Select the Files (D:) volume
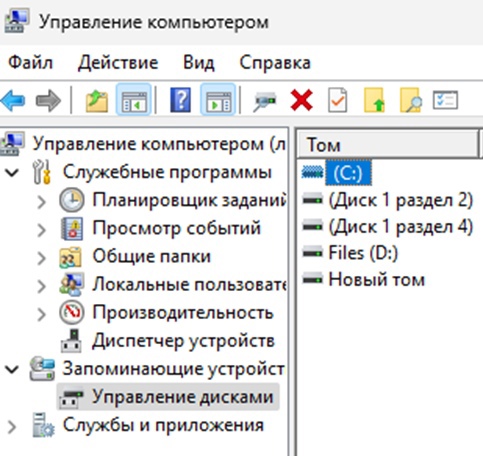The width and height of the screenshot is (483, 456). (363, 253)
